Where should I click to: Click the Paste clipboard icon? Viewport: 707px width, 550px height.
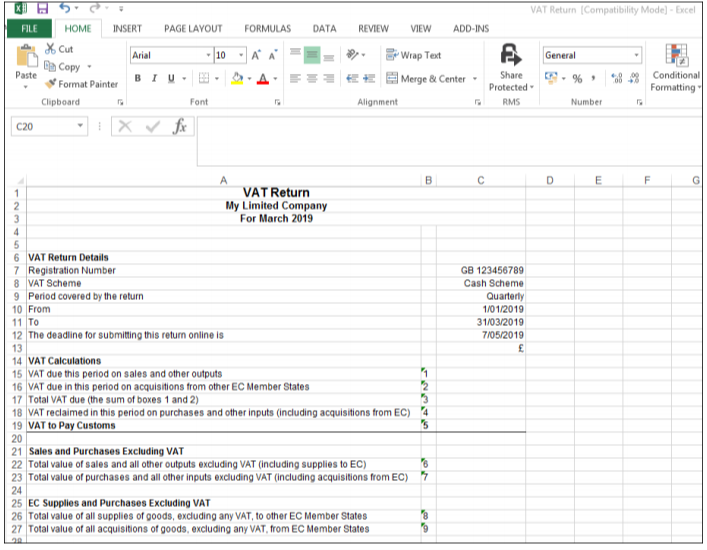pyautogui.click(x=26, y=56)
